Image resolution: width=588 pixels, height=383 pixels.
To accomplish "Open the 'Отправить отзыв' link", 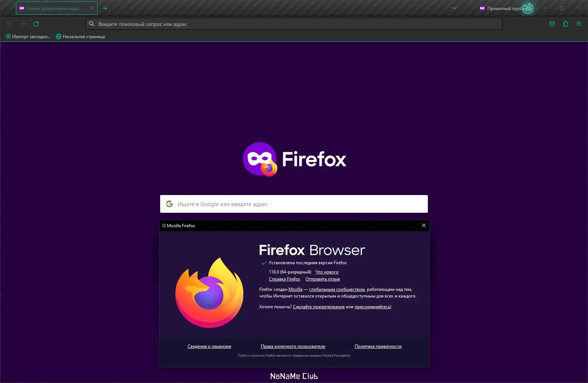I will 322,279.
